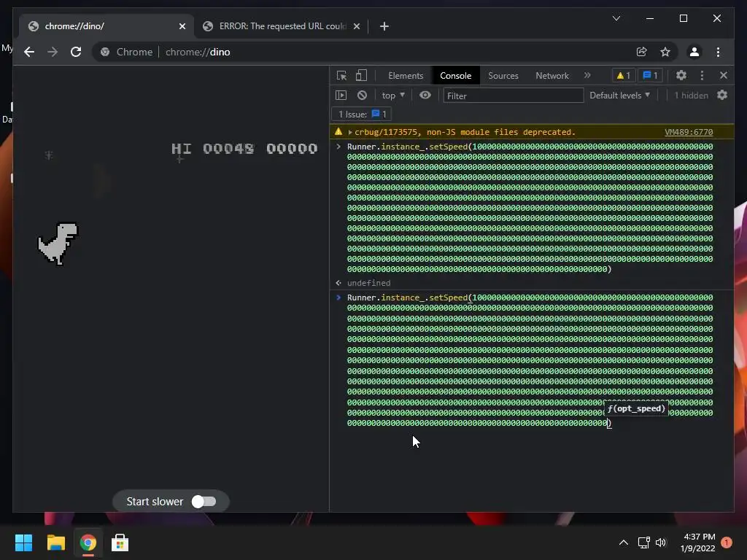Viewport: 747px width, 560px height.
Task: Go forward with the forward arrow
Action: coord(53,52)
